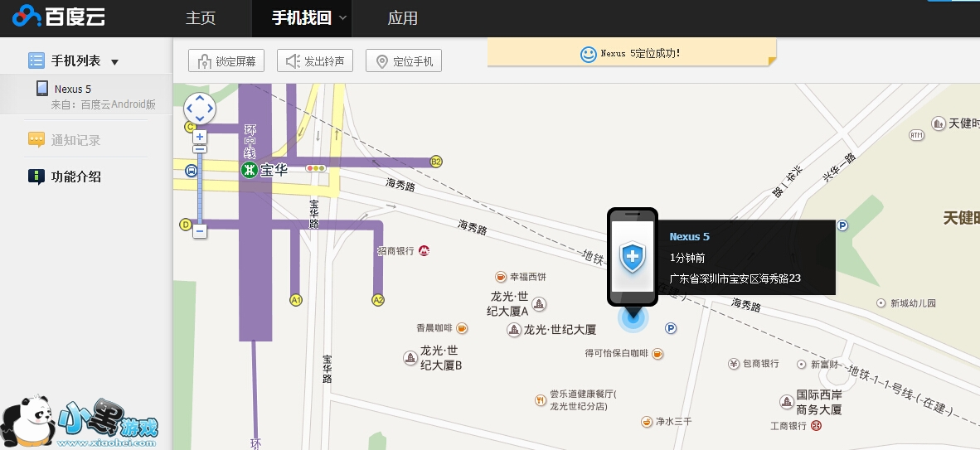980x450 pixels.
Task: Click the 包商银行 bank icon
Action: tap(735, 364)
